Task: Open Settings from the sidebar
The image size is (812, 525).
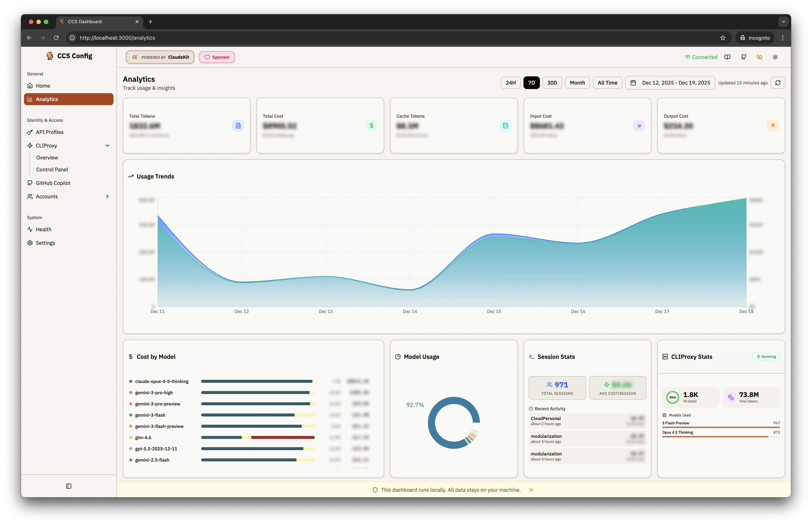Action: point(45,242)
